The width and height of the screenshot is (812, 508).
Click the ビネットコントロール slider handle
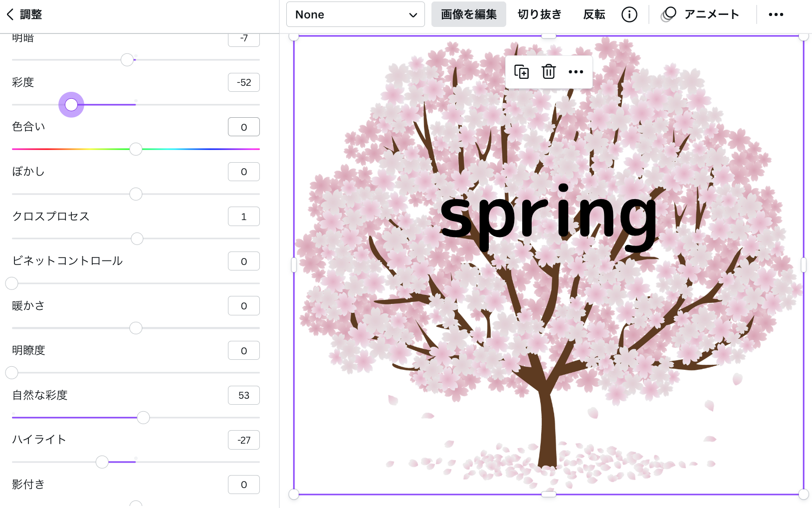click(11, 283)
